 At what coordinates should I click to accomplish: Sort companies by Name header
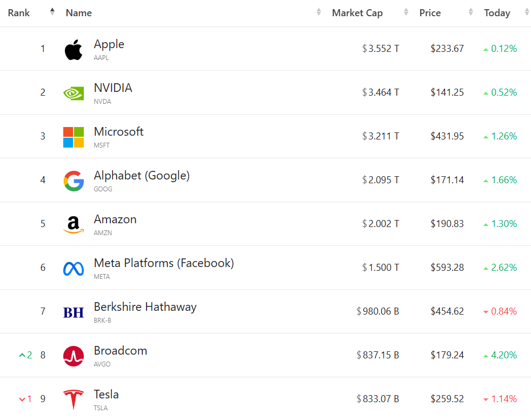pos(79,13)
